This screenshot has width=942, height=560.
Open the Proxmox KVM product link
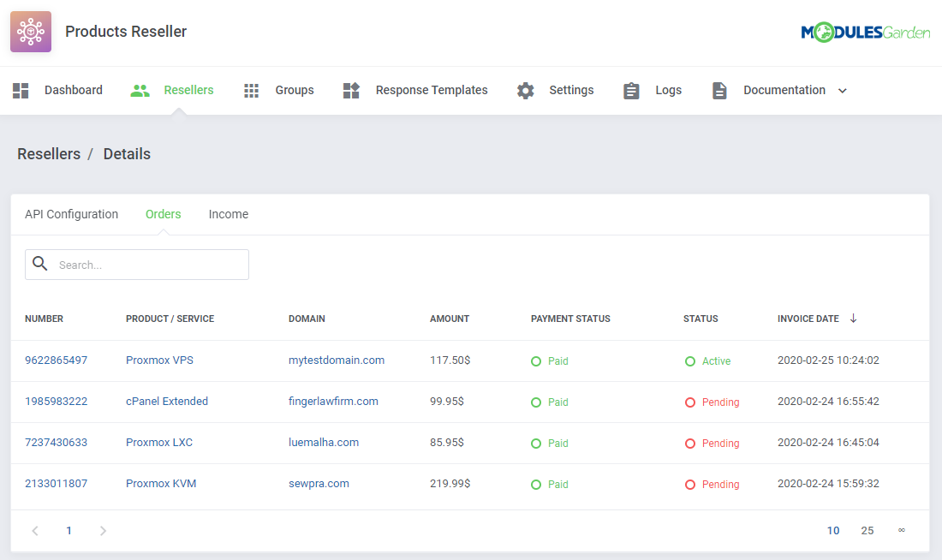pos(161,484)
